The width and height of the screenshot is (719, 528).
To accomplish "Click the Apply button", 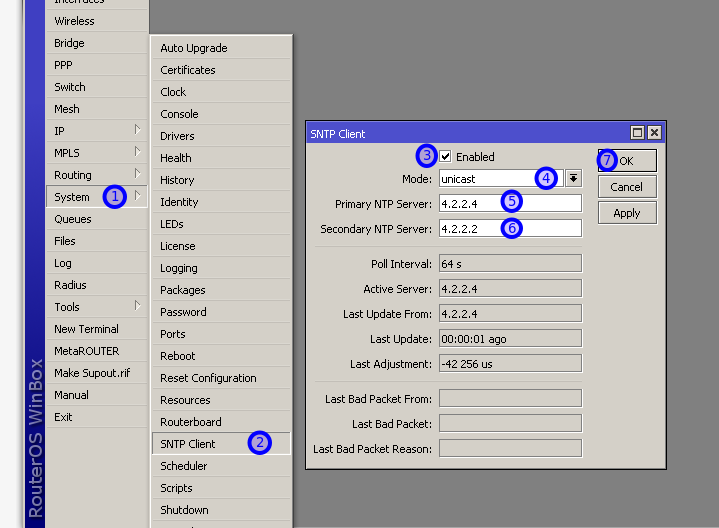I will 627,213.
